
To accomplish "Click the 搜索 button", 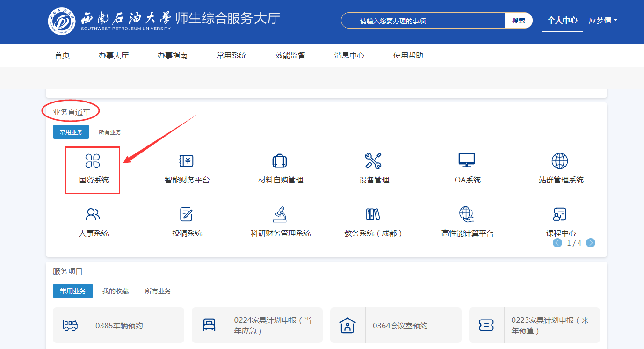I will 518,21.
